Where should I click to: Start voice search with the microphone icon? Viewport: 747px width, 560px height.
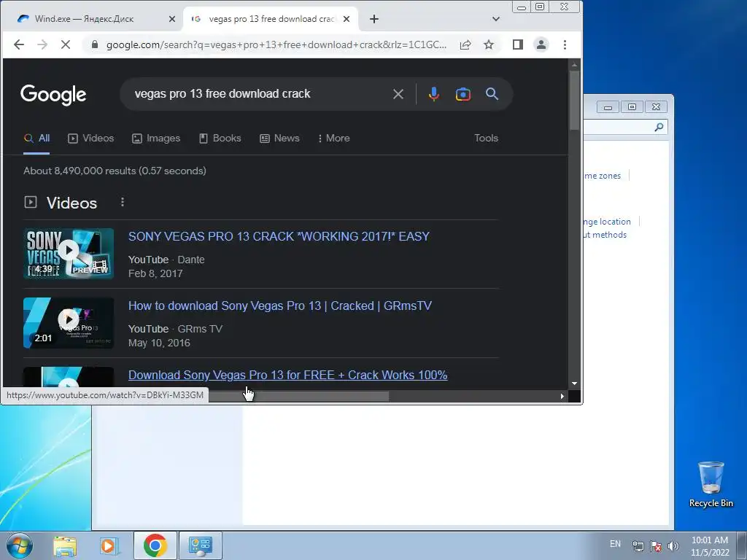coord(433,94)
